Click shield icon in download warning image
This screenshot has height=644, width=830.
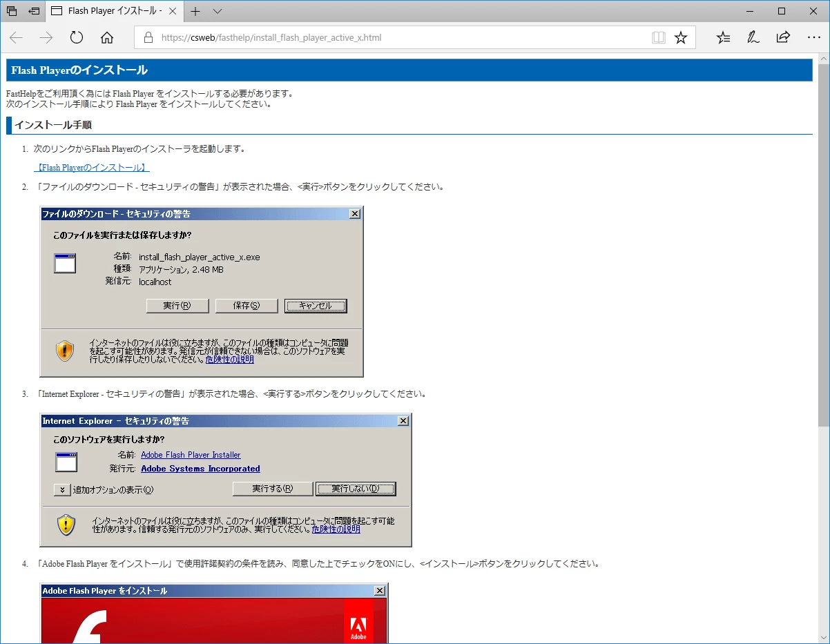pyautogui.click(x=65, y=351)
